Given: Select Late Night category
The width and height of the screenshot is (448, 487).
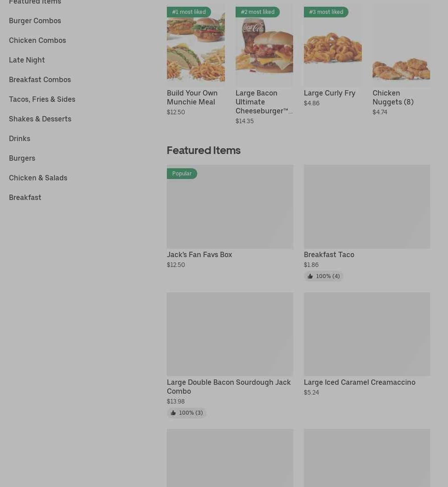Looking at the screenshot, I should click(x=27, y=60).
